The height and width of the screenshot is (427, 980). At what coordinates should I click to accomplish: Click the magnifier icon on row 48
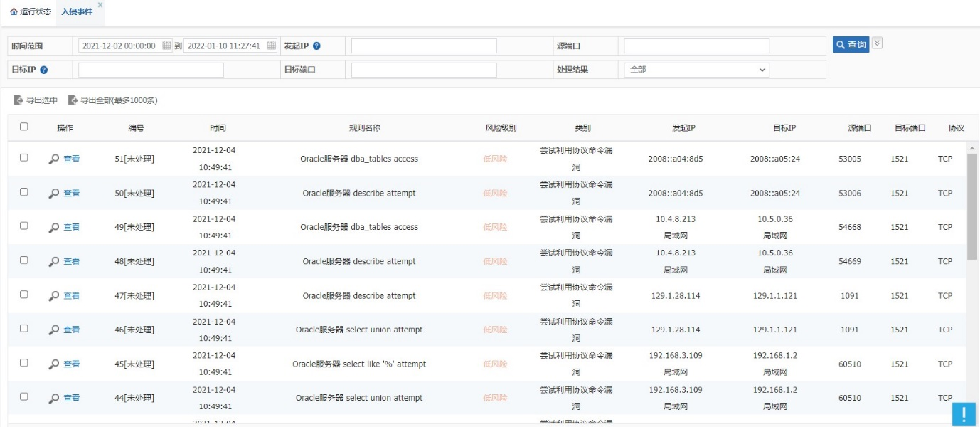tap(54, 262)
